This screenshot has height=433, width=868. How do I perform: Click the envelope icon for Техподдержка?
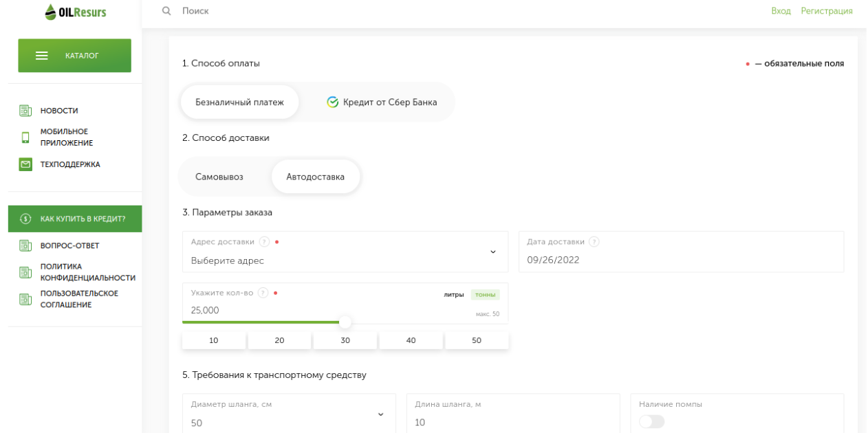point(25,164)
